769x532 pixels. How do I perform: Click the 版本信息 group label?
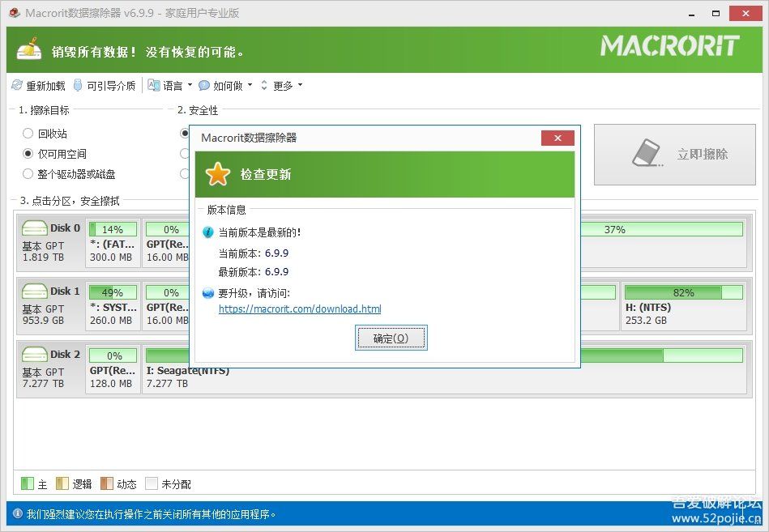227,210
